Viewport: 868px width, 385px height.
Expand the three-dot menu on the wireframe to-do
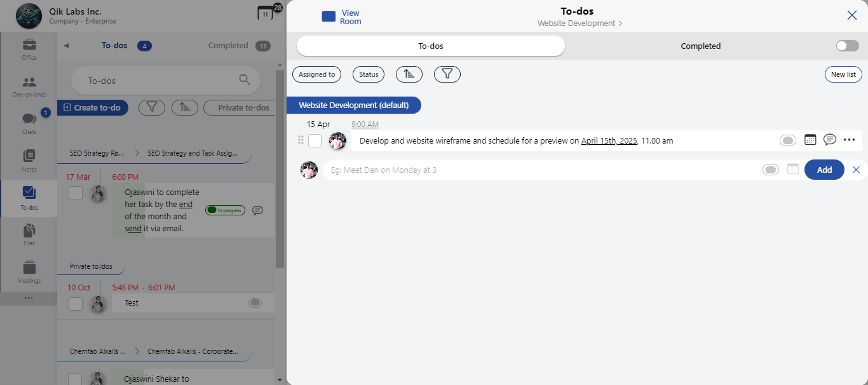850,139
